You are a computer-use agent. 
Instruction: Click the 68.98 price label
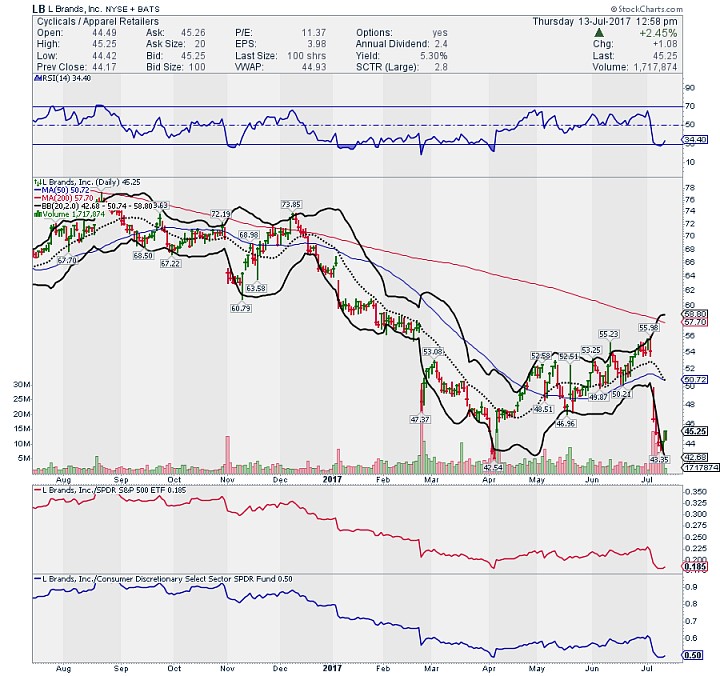(249, 235)
